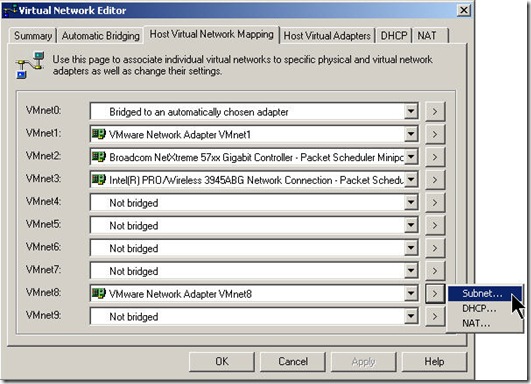Go to the DHCP tab
Viewport: 531px width, 384px height.
click(x=394, y=36)
